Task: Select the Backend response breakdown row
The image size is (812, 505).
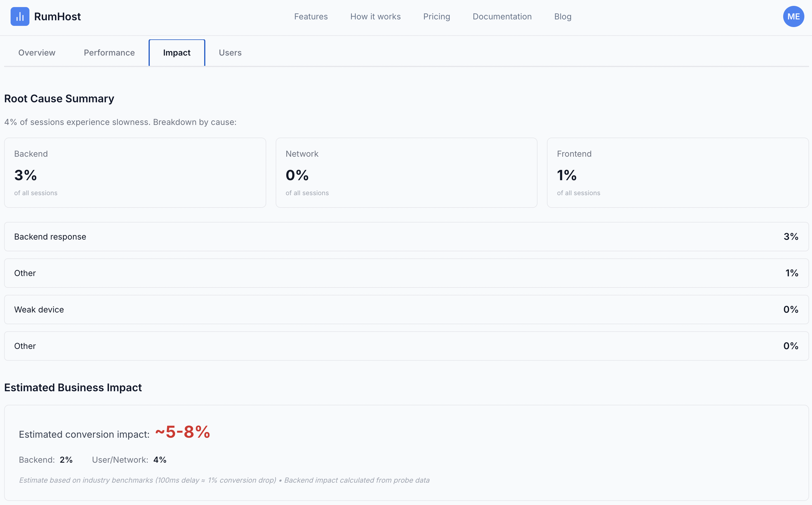Action: 406,236
